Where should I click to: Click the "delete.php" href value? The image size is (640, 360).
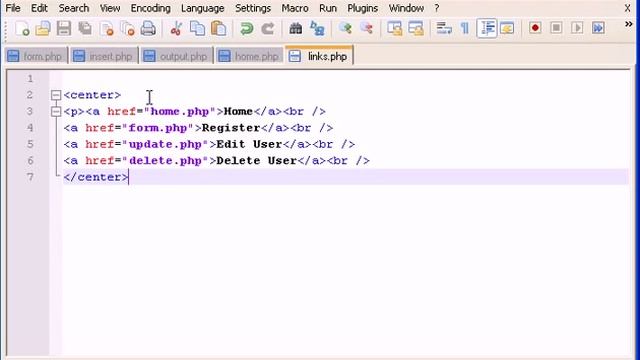(165, 160)
